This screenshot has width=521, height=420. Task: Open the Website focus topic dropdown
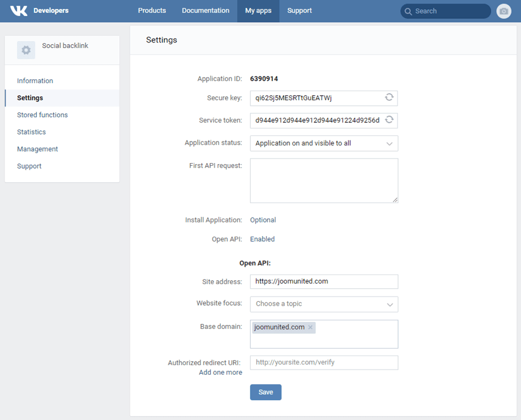click(x=324, y=304)
